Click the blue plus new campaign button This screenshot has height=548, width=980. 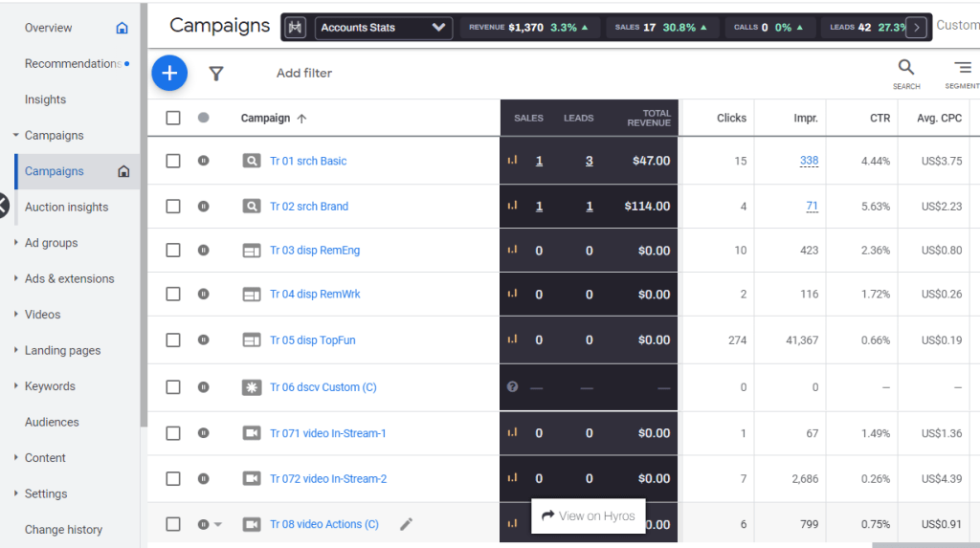point(169,73)
